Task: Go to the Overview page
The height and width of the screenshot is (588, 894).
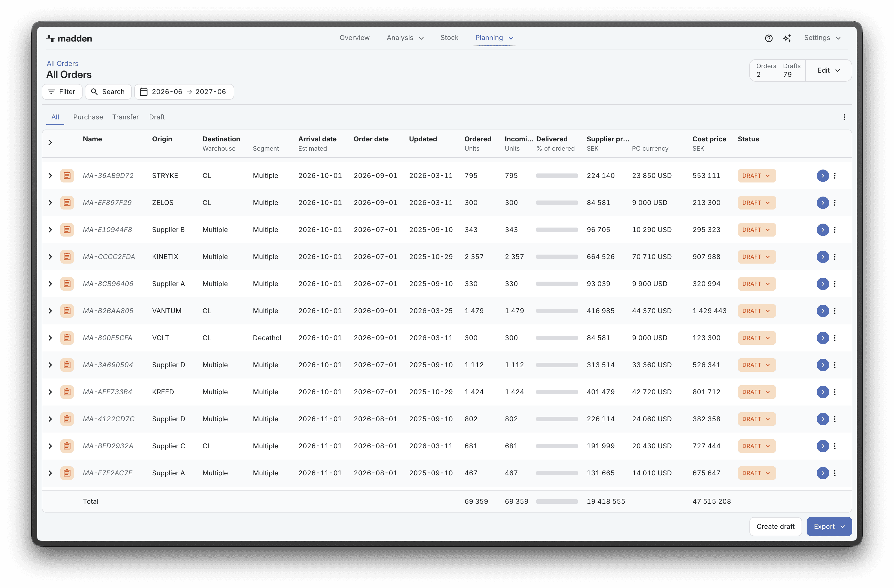Action: [x=354, y=38]
